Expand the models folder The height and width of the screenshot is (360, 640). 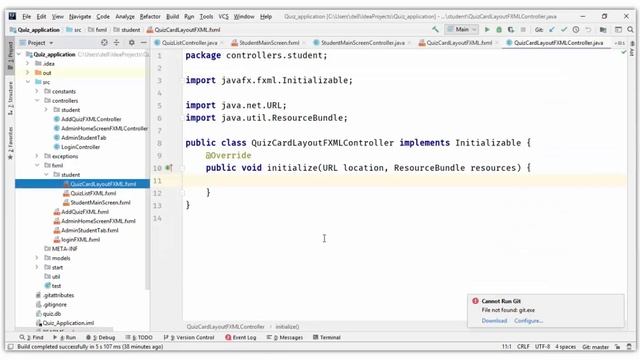(x=37, y=258)
